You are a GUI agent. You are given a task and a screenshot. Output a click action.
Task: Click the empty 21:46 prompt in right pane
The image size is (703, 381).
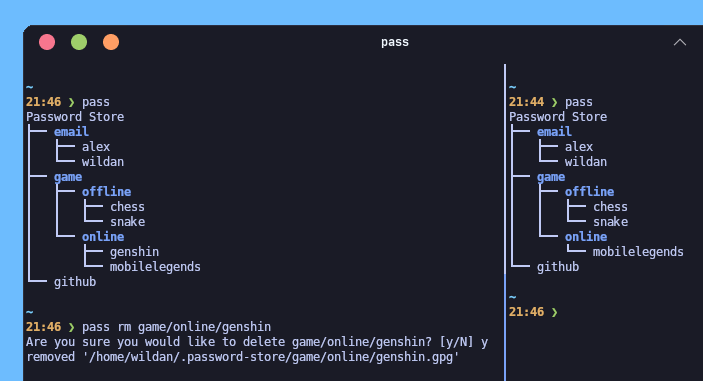(x=533, y=312)
